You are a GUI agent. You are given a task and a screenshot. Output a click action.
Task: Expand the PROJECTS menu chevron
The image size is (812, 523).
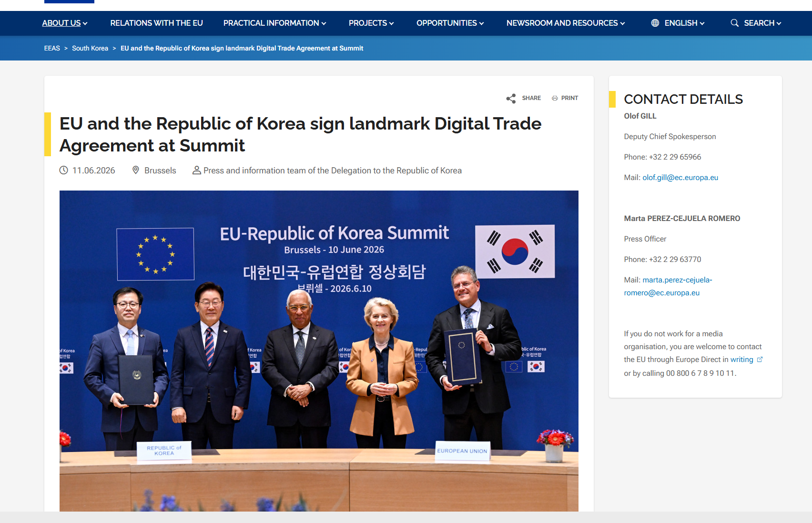point(391,23)
